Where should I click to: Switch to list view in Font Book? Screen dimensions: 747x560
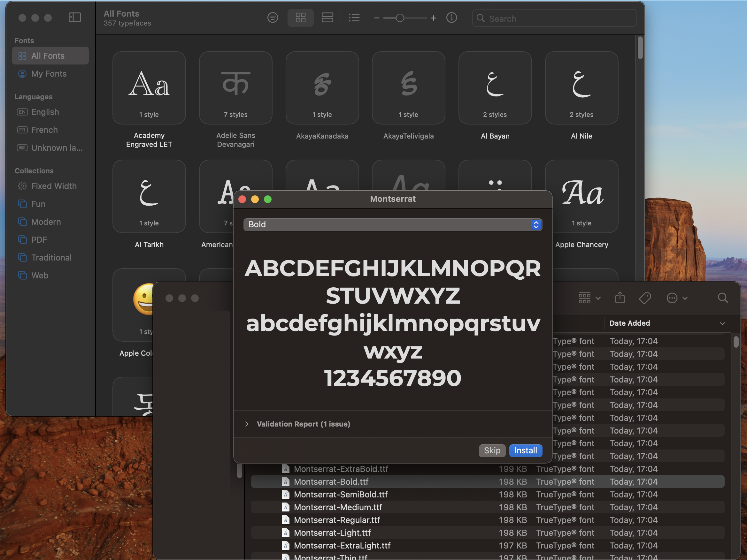coord(354,18)
